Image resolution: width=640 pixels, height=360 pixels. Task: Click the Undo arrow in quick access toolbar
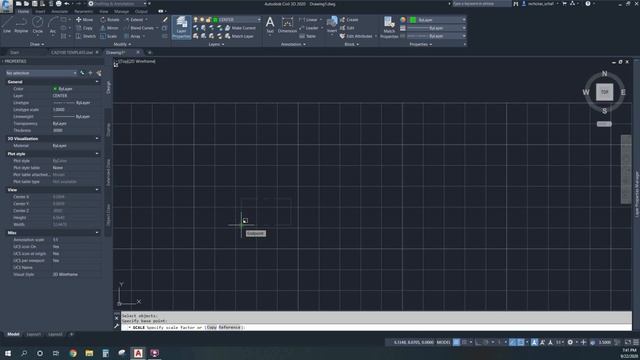(x=67, y=4)
